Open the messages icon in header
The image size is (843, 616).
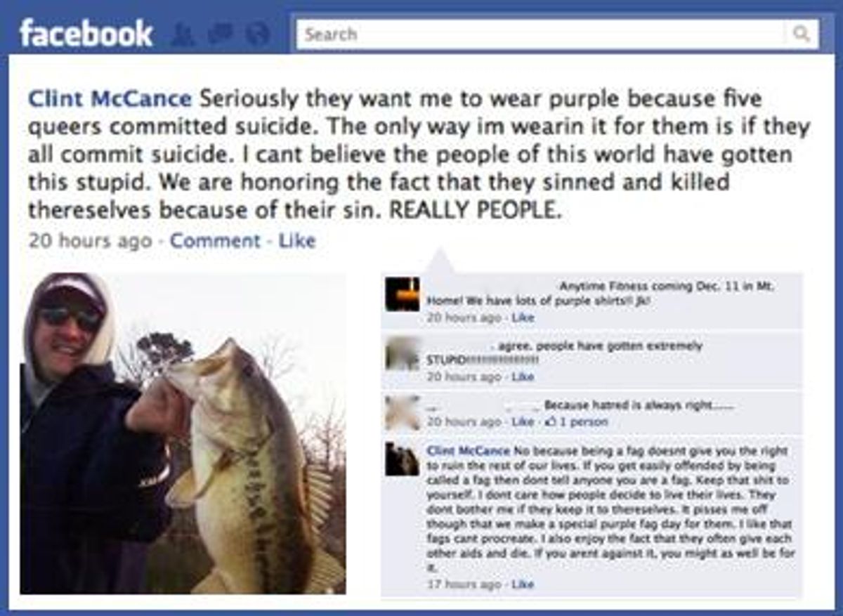point(220,34)
